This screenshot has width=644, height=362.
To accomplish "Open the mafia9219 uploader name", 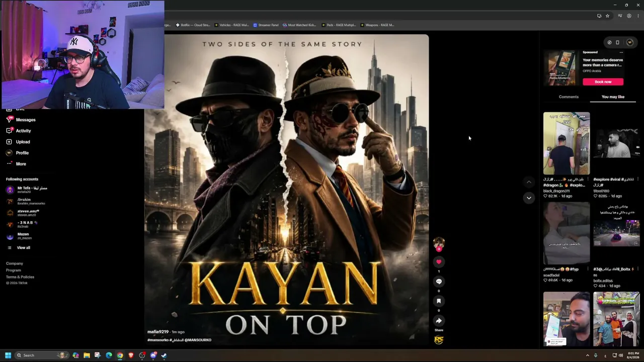I will pos(158,332).
